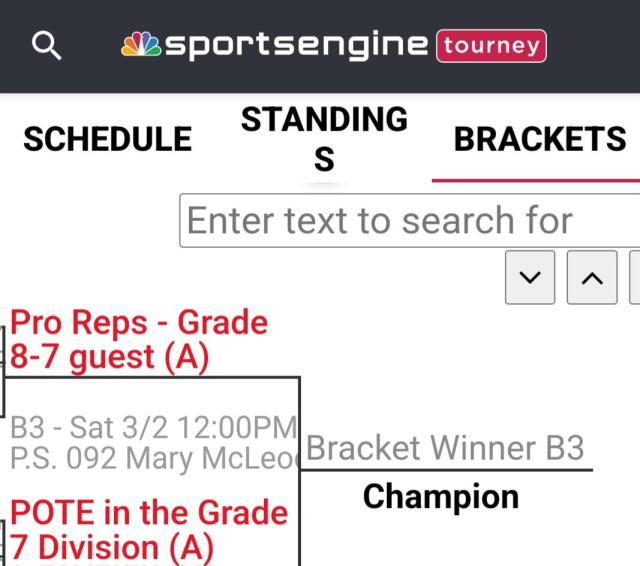Click the Champion label
640x566 pixels.
point(440,496)
